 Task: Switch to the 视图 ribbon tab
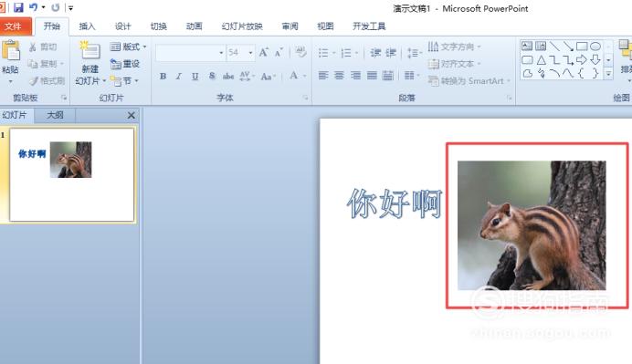coord(325,26)
